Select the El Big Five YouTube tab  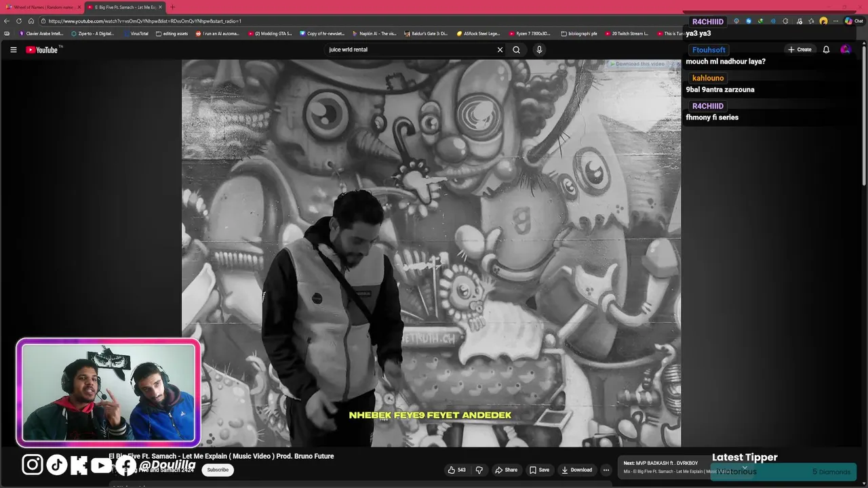(x=124, y=7)
